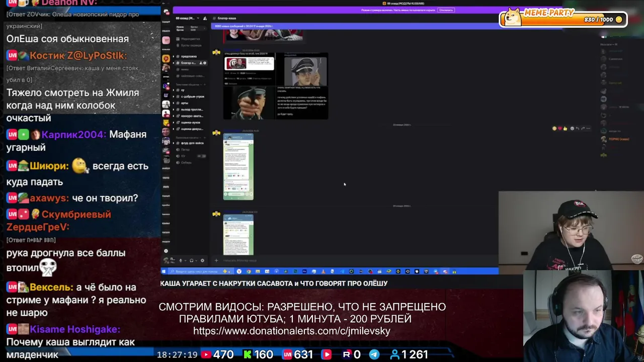The height and width of the screenshot is (362, 644).
Task: Open VLC cone taskbar icon
Action: coord(323,271)
